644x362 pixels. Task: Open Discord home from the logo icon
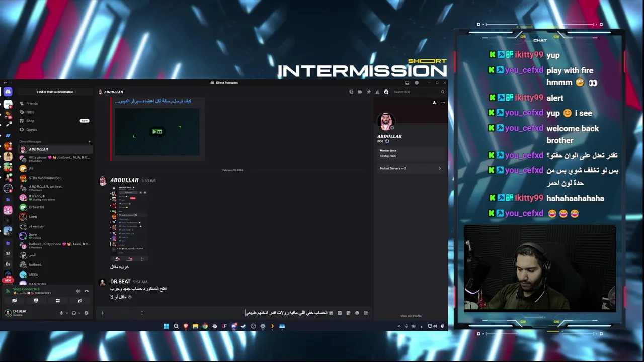coord(8,92)
